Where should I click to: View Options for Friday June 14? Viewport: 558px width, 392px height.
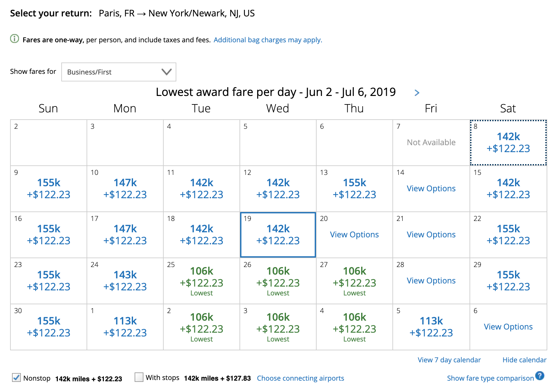431,188
